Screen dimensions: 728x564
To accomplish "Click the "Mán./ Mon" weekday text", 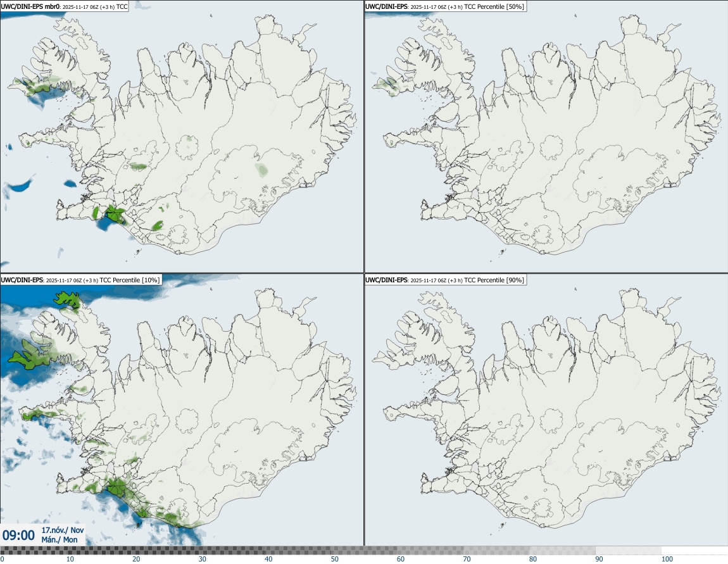I will [60, 539].
